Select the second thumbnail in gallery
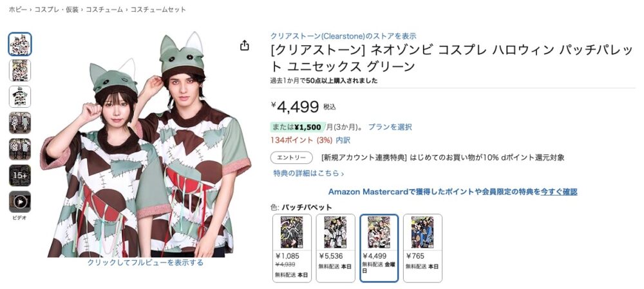The image size is (644, 289). tap(20, 70)
